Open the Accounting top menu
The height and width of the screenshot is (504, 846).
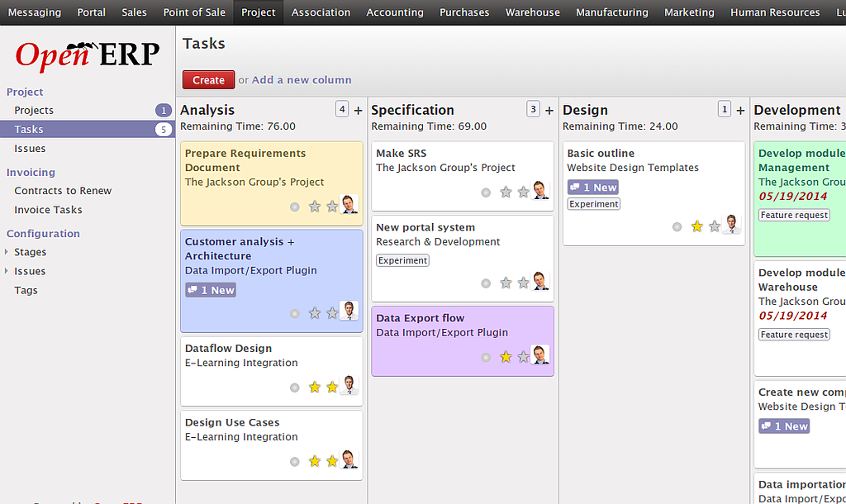click(395, 12)
